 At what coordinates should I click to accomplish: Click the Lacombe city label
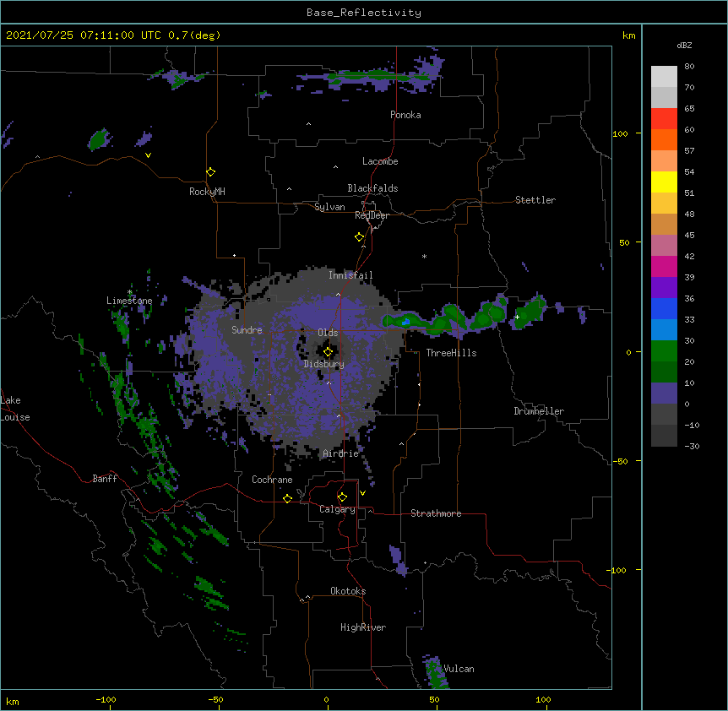tap(380, 161)
